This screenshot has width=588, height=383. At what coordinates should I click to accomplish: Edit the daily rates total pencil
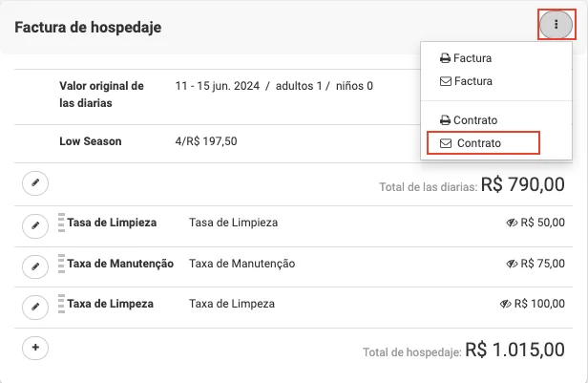click(34, 183)
